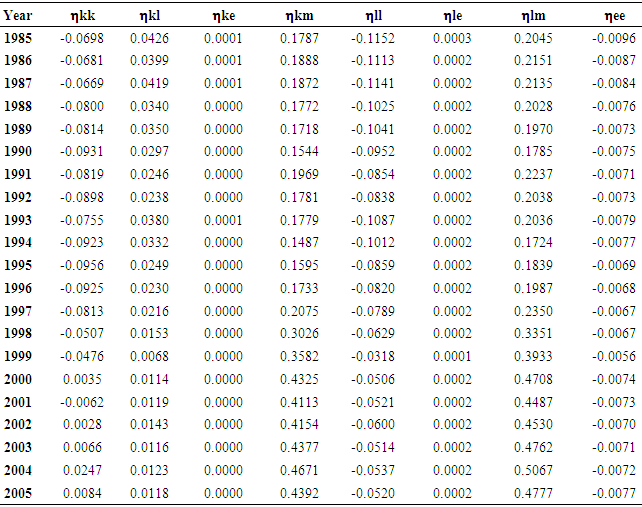Click the ηll column header
Image resolution: width=642 pixels, height=507 pixels.
(375, 15)
